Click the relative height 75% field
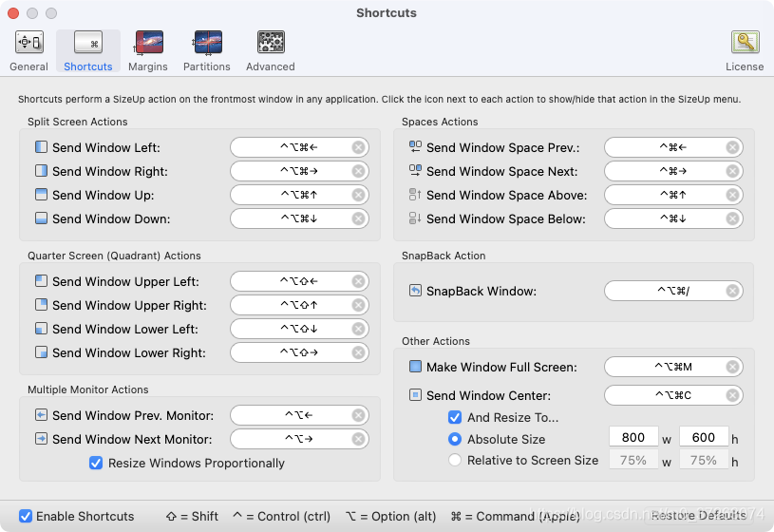Viewport: 774px width, 532px height. pyautogui.click(x=704, y=460)
